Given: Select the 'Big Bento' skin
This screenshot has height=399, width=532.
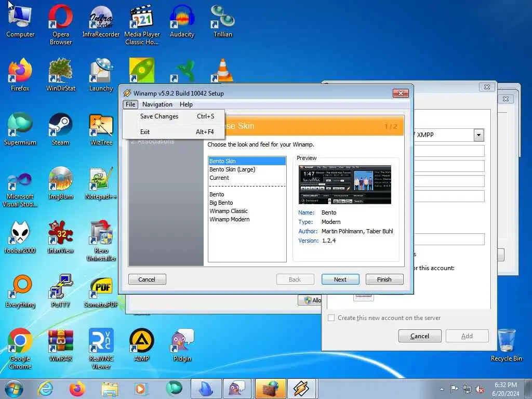Looking at the screenshot, I should coord(247,203).
